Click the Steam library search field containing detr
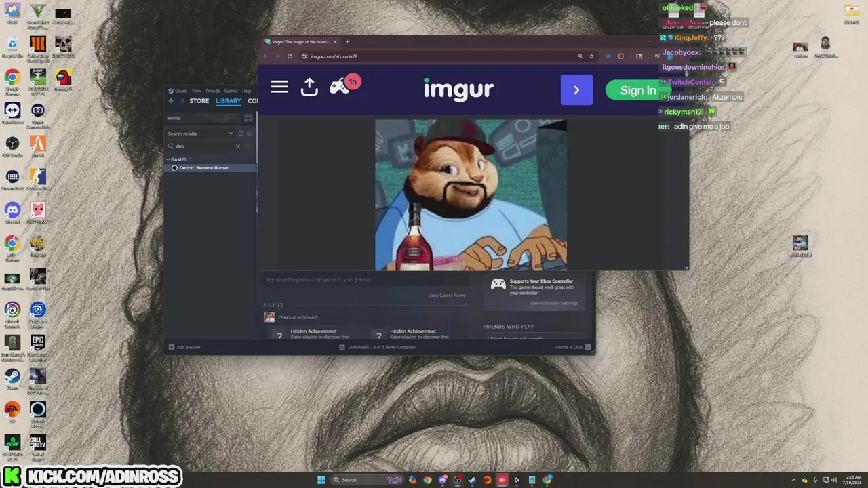 coord(205,146)
